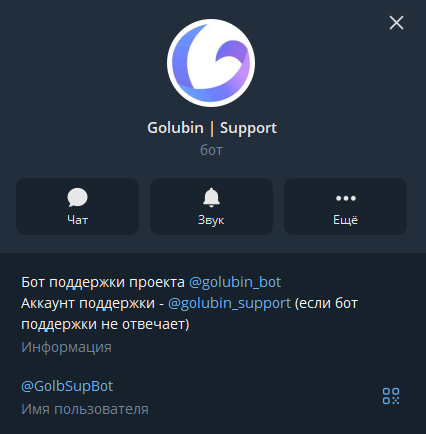
Task: Show the QR code for @GolbSupBot
Action: tap(391, 396)
